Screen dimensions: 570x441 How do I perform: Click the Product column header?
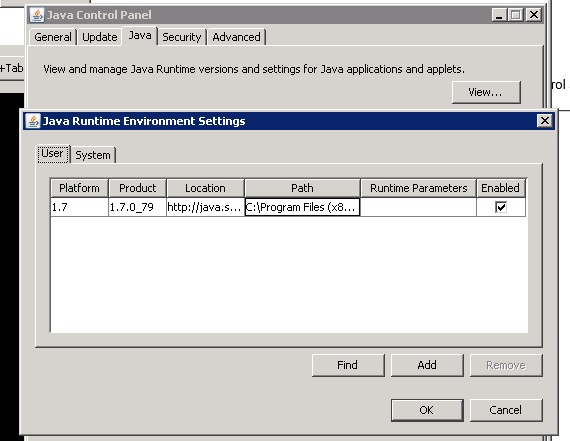click(137, 188)
